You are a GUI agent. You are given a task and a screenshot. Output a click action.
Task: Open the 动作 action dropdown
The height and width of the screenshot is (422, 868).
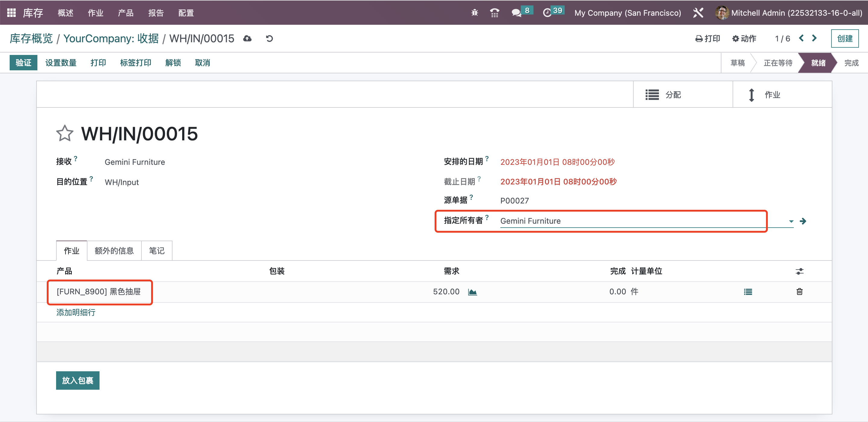(x=744, y=38)
